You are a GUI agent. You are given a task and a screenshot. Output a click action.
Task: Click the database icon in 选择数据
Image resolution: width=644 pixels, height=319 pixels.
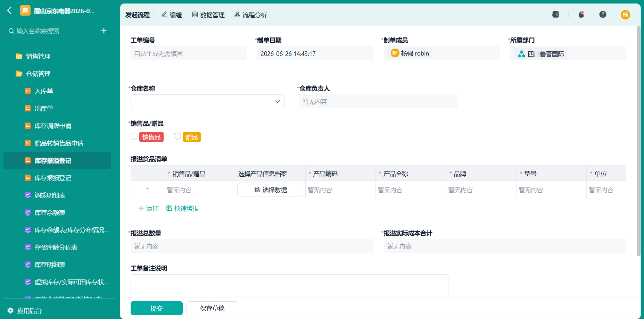pos(257,190)
